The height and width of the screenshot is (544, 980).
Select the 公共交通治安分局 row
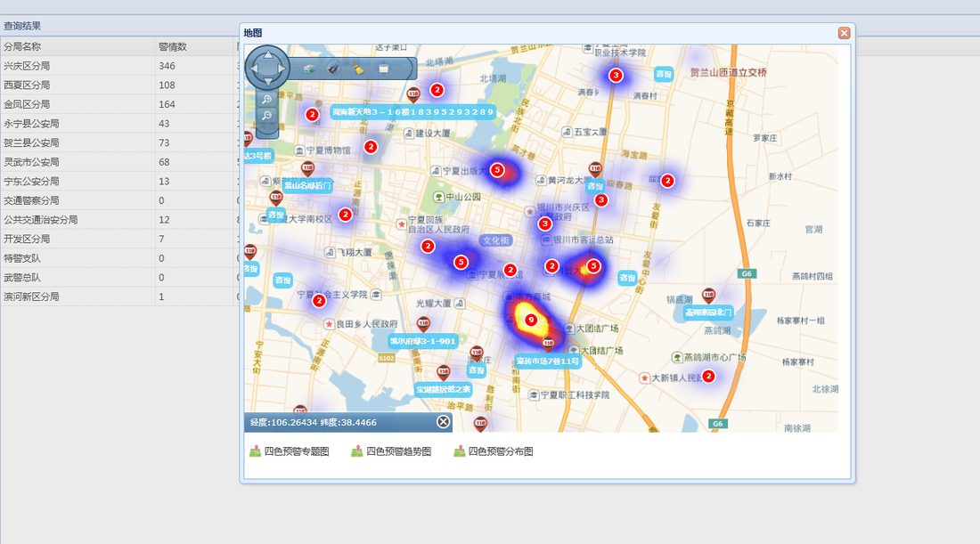(x=118, y=220)
